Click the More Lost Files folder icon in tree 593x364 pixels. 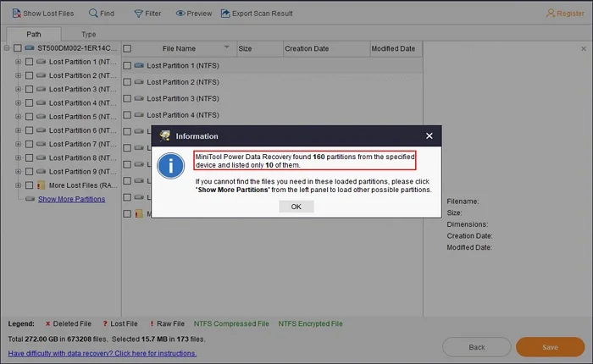pos(41,185)
